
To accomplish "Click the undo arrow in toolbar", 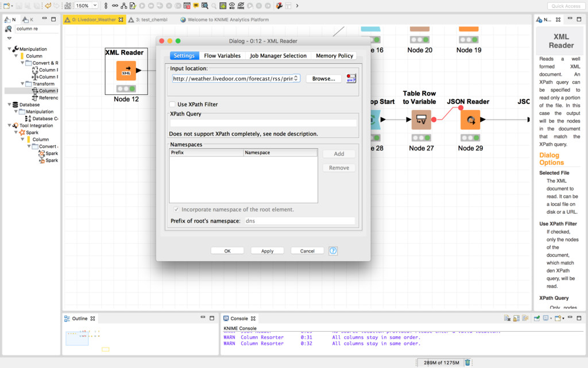I will 48,6.
